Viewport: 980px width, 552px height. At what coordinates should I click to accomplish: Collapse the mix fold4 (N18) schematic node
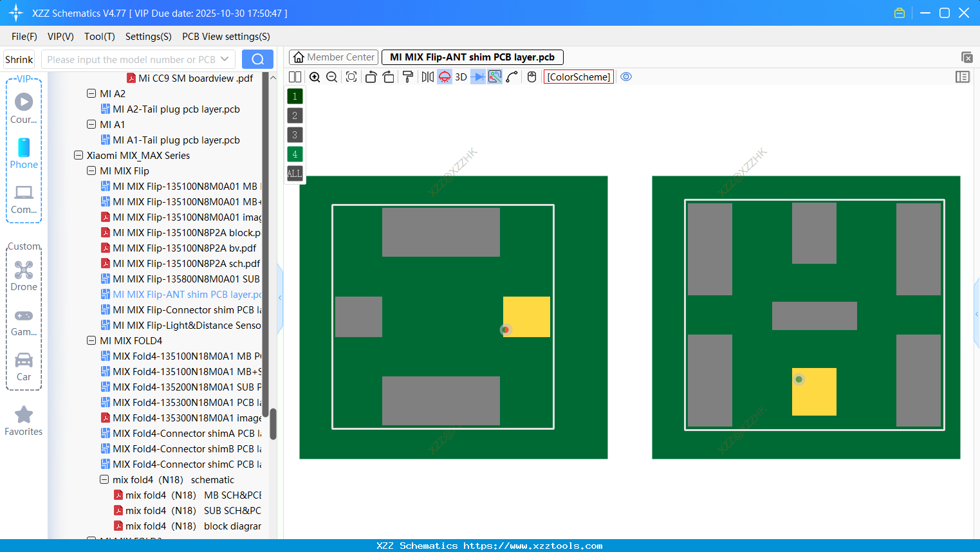click(104, 480)
